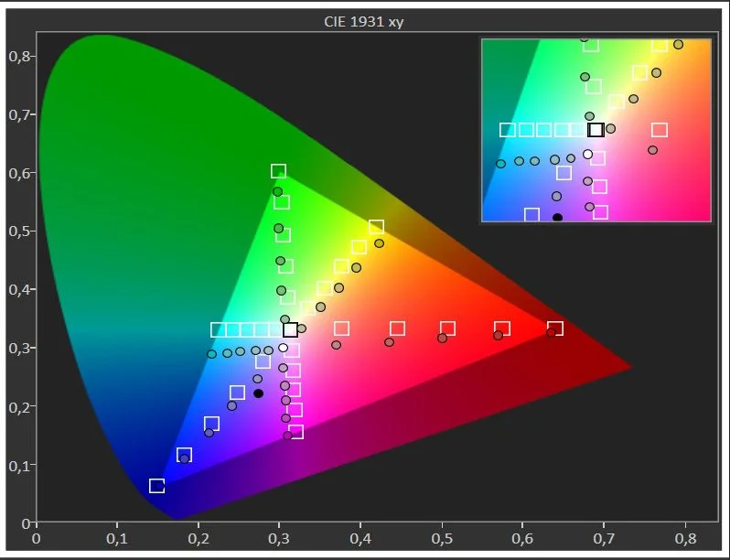Click the yellow secondary target square

(376, 227)
